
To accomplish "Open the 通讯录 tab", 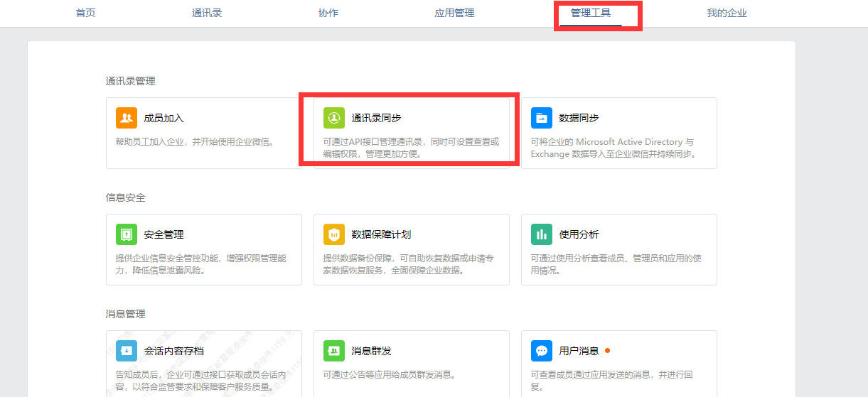I will [207, 13].
